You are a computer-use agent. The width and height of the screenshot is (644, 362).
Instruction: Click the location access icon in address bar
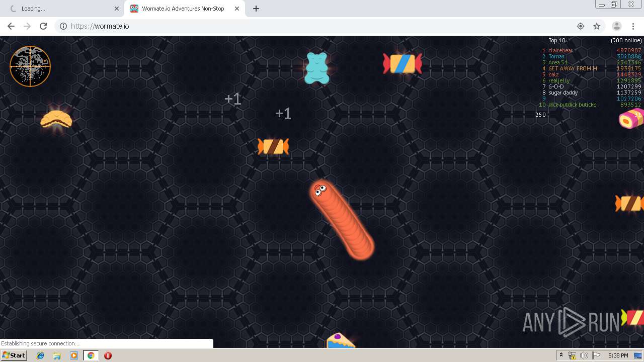581,26
